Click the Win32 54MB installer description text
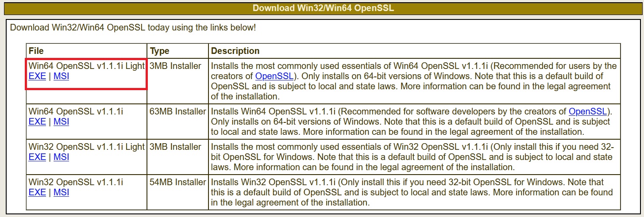This screenshot has height=217, width=644. click(412, 192)
